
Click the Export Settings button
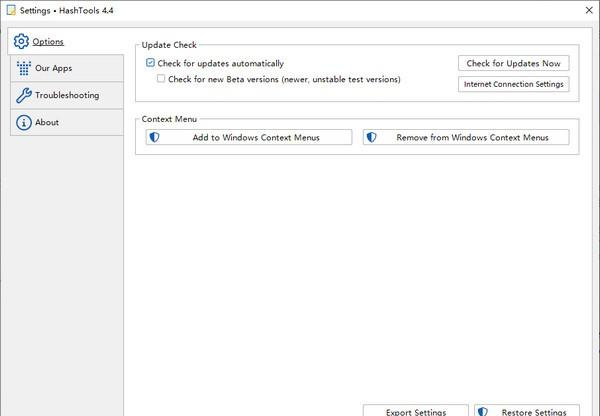pos(416,411)
